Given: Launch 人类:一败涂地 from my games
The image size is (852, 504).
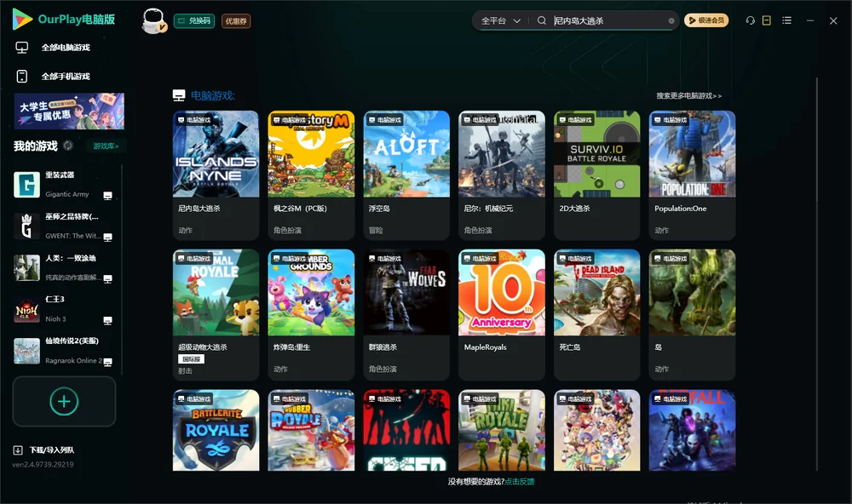Looking at the screenshot, I should (x=62, y=267).
